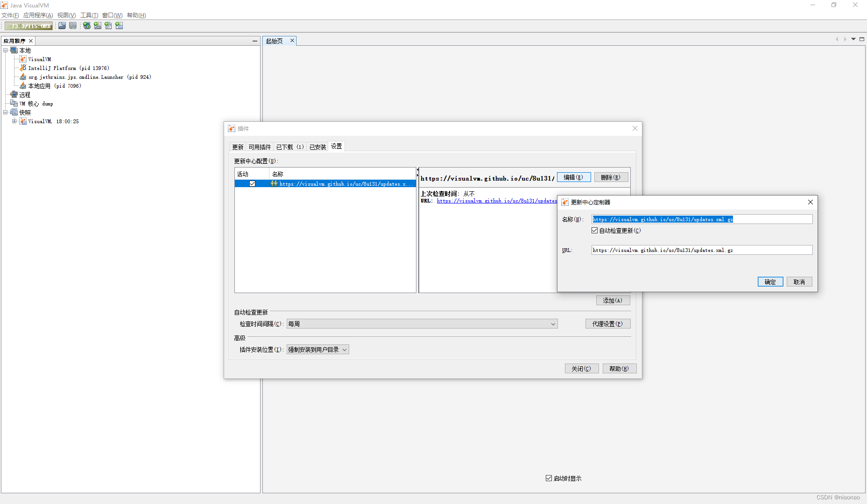Click the 关闭 button in plugins dialog

(x=581, y=369)
